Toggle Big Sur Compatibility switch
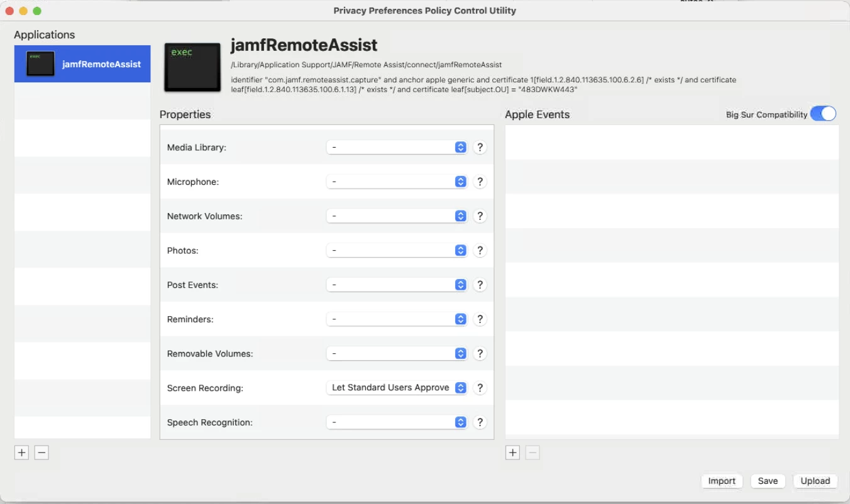Image resolution: width=850 pixels, height=504 pixels. [x=823, y=114]
